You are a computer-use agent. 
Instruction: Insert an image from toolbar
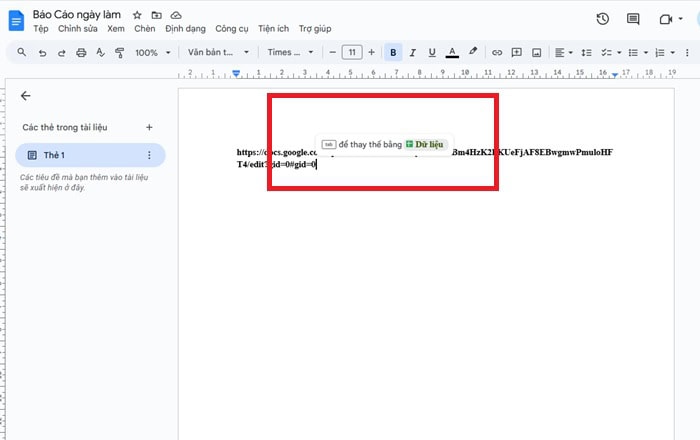536,53
